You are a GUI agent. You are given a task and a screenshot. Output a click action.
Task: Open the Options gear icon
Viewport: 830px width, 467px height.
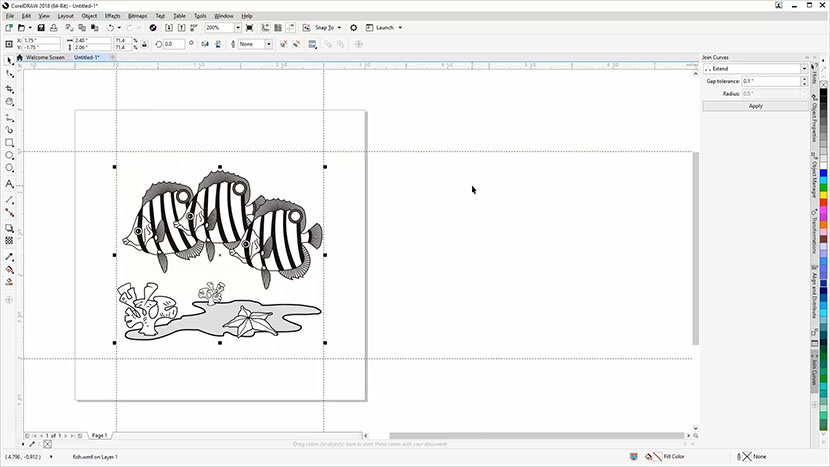[354, 28]
